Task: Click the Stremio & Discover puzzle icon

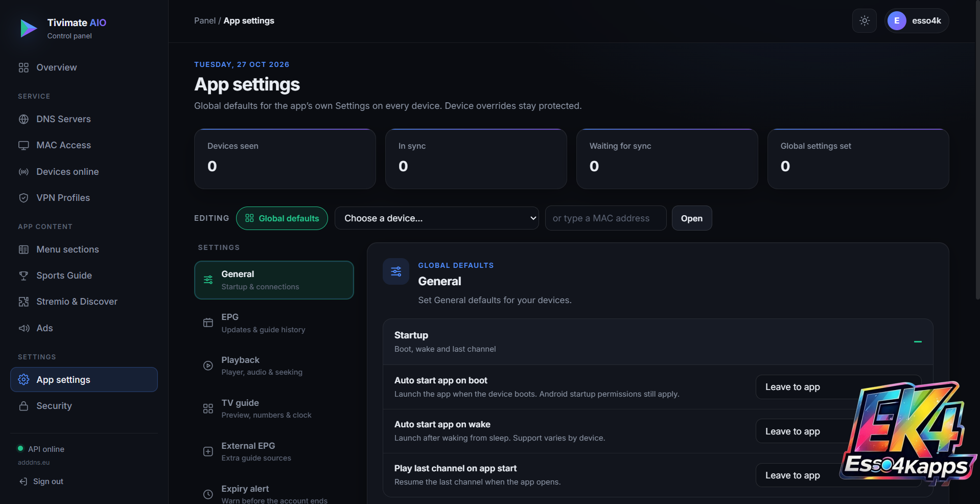Action: pyautogui.click(x=24, y=302)
